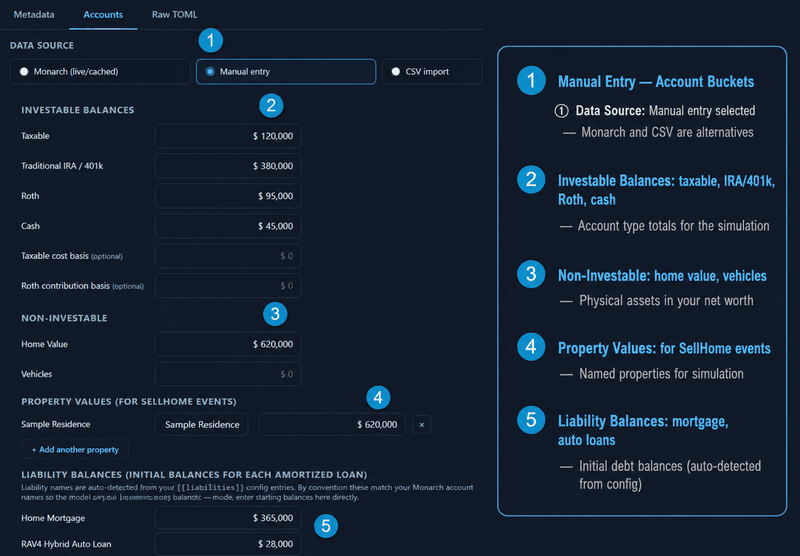Click the Data Source label

click(42, 45)
